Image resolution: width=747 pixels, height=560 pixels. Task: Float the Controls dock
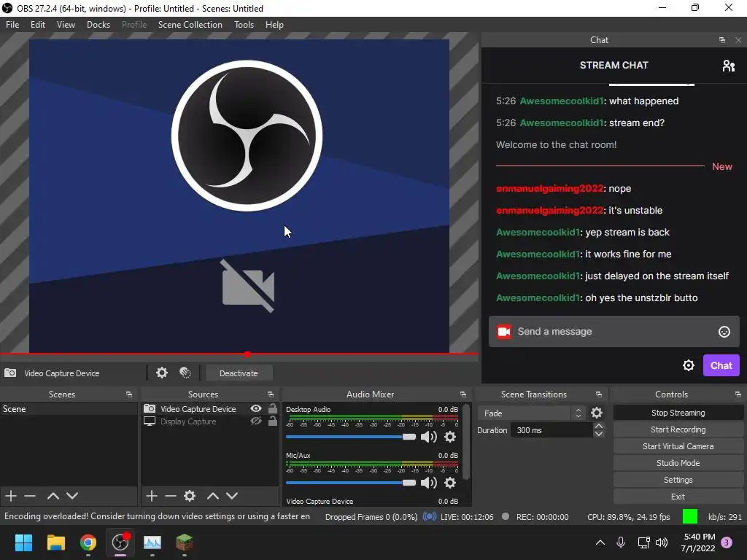coord(738,394)
